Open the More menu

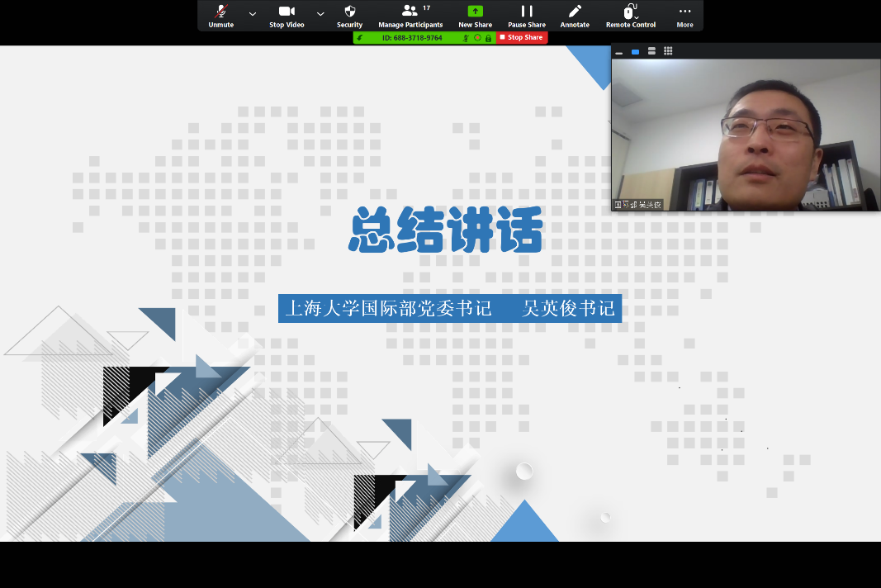click(684, 15)
